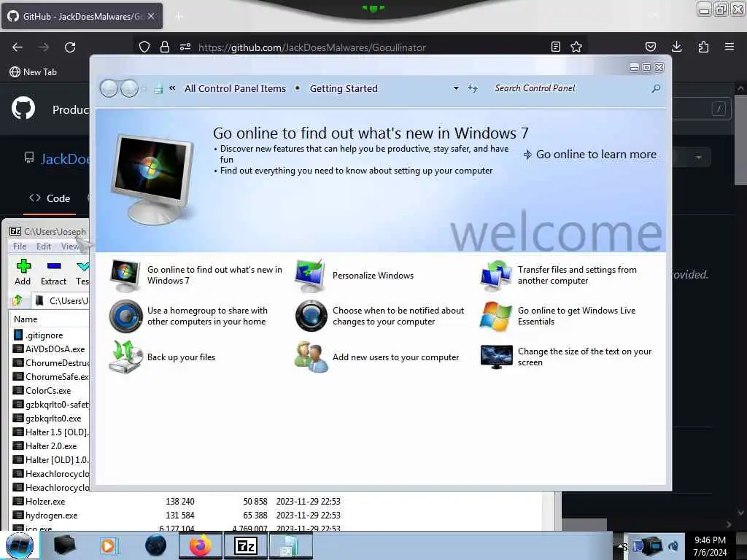Click the media player taskbar icon
Screen dimensions: 747x560
(x=109, y=545)
